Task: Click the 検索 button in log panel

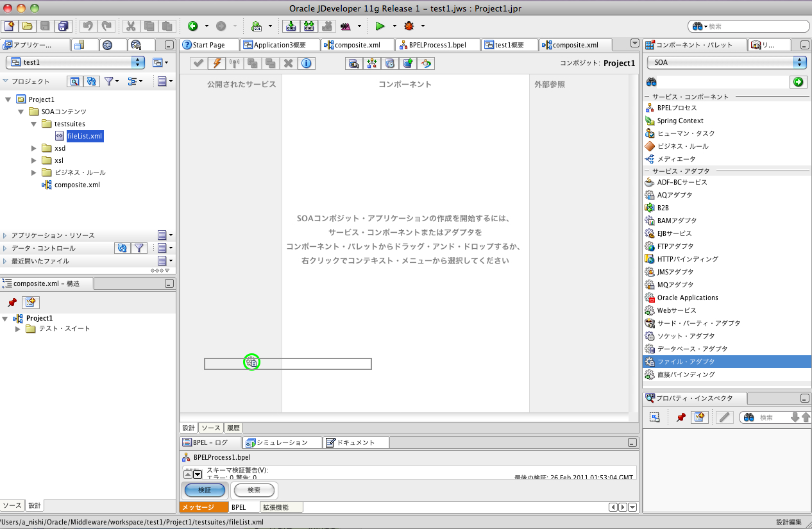Action: click(254, 490)
